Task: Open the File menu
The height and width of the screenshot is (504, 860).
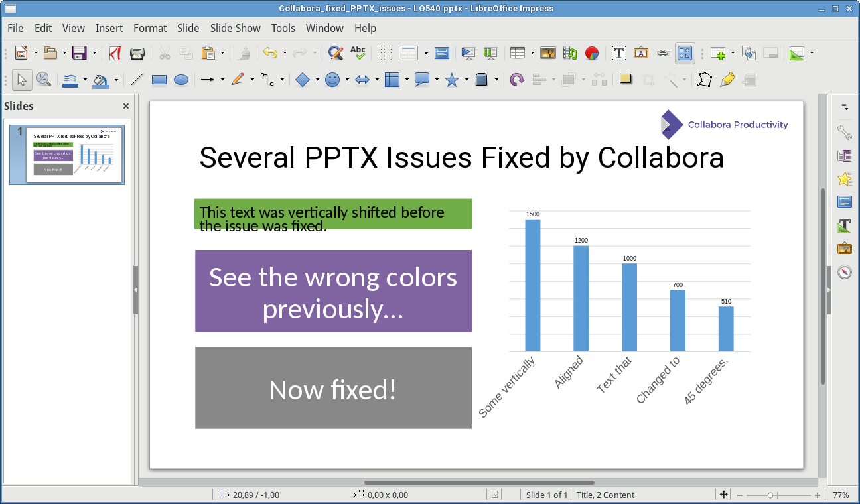Action: pyautogui.click(x=15, y=28)
